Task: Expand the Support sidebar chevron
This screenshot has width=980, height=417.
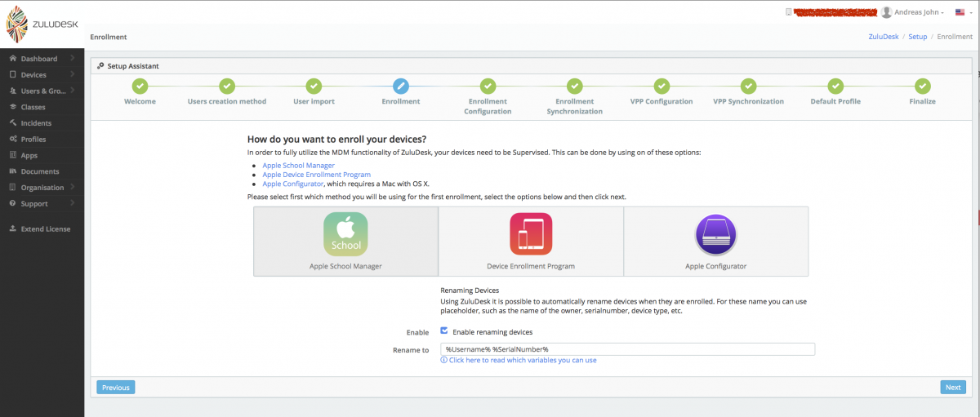Action: tap(72, 203)
